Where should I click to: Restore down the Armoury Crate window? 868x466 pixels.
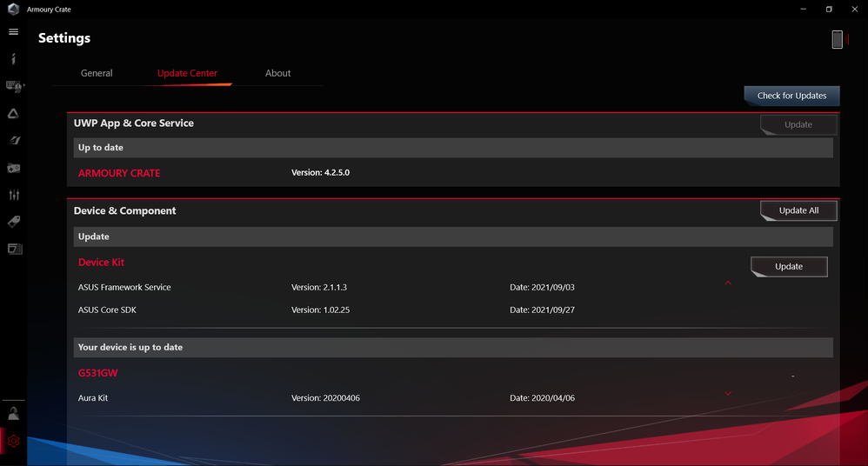coord(829,9)
